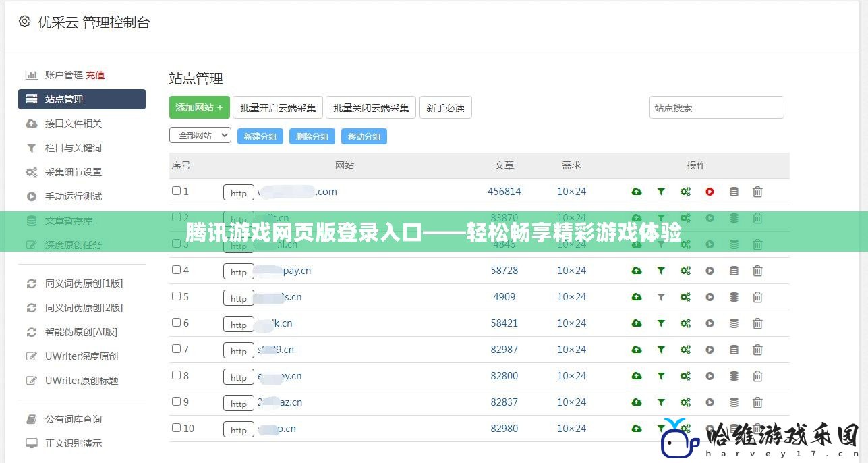Open 智能伪原创[AI版] in the sidebar
This screenshot has width=868, height=463.
pyautogui.click(x=82, y=332)
